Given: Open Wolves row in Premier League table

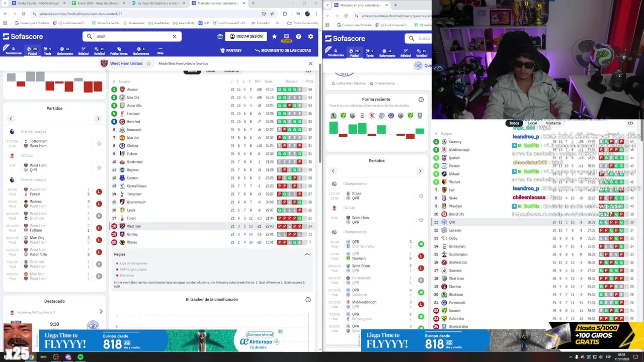Looking at the screenshot, I should [212, 242].
